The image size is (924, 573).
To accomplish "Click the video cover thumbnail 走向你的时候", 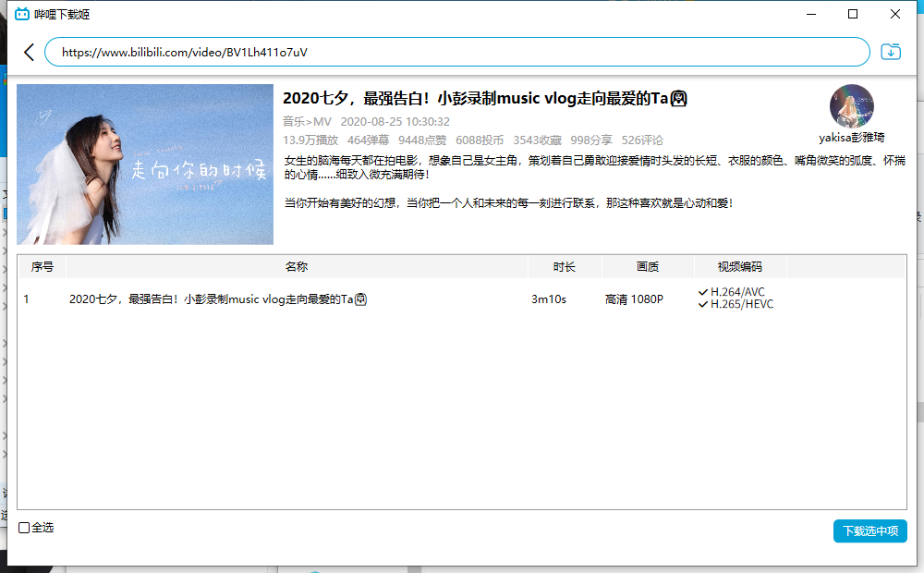I will [144, 164].
